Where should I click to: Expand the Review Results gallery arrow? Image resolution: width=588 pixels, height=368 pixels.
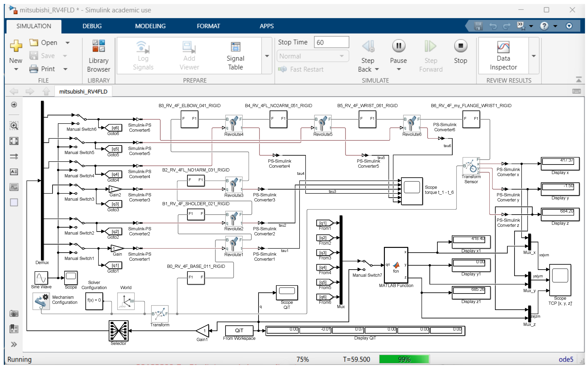[534, 56]
